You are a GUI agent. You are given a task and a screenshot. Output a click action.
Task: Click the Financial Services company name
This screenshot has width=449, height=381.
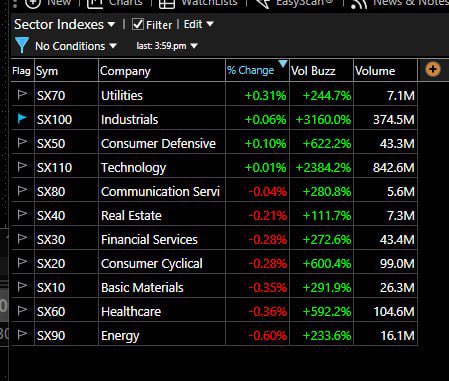(x=149, y=240)
